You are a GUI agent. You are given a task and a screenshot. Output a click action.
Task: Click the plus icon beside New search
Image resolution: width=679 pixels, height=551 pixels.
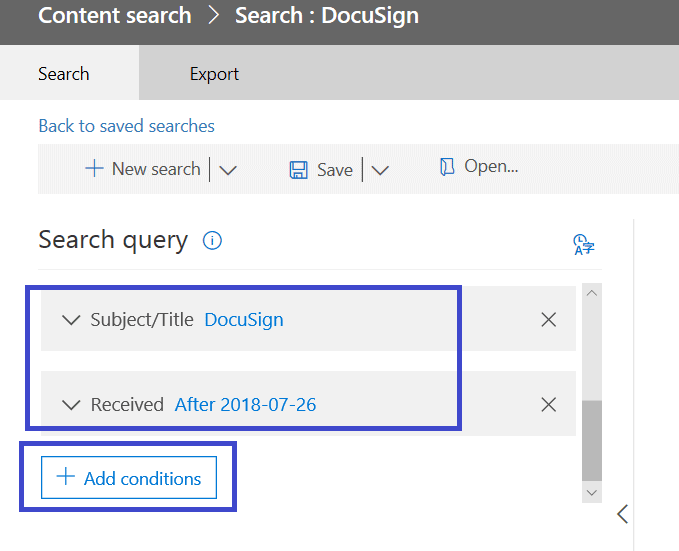[x=94, y=168]
